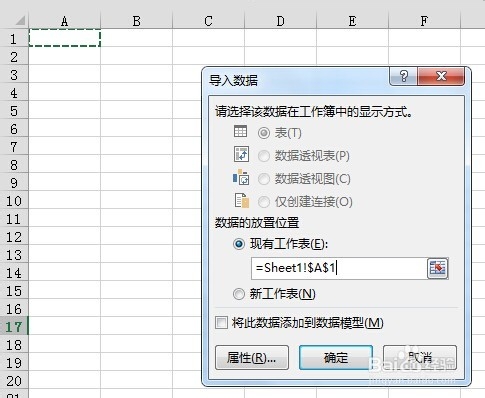Click the table icon next to 表(T)
Image resolution: width=485 pixels, height=398 pixels.
point(240,131)
